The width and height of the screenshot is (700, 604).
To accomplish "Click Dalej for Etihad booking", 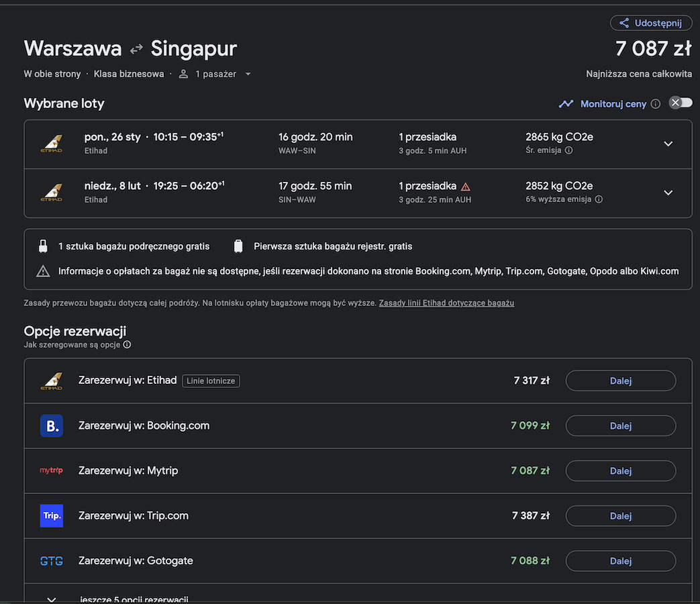I will tap(621, 381).
